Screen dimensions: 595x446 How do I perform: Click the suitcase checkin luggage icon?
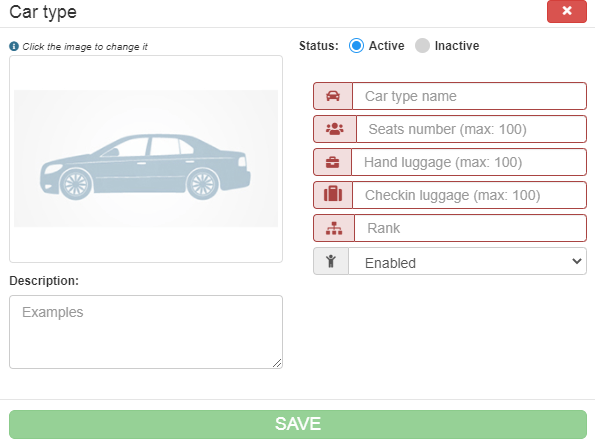pyautogui.click(x=333, y=194)
